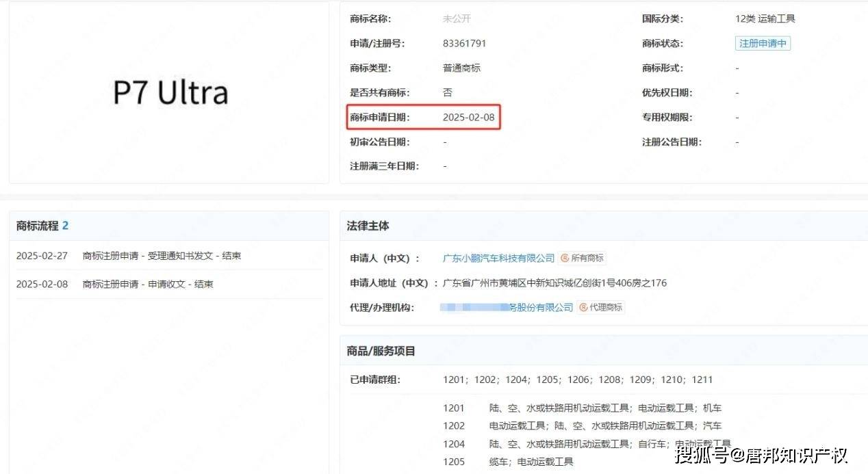Image resolution: width=868 pixels, height=474 pixels.
Task: Select the trademark name value 未公开
Action: click(457, 18)
